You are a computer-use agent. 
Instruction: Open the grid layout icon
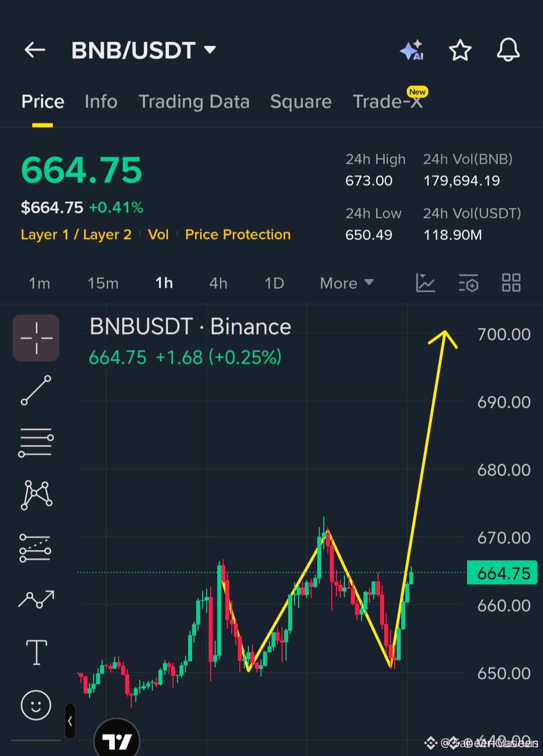click(x=511, y=283)
